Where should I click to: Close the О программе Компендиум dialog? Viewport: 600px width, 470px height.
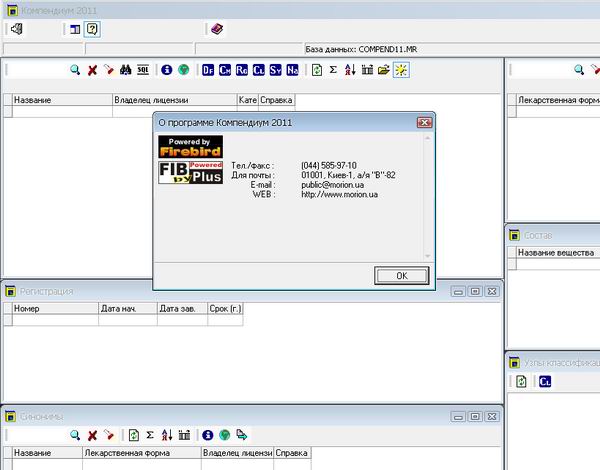[x=424, y=122]
